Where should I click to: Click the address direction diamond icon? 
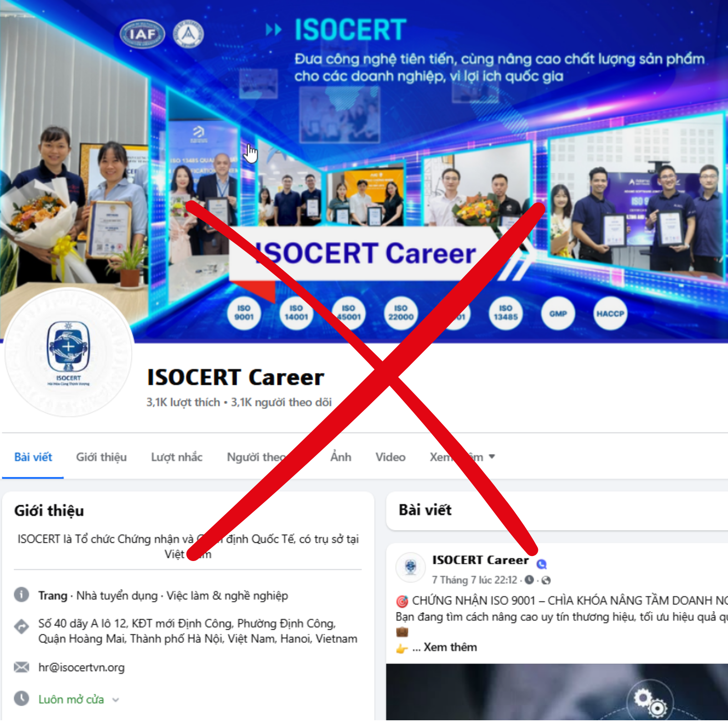click(21, 627)
